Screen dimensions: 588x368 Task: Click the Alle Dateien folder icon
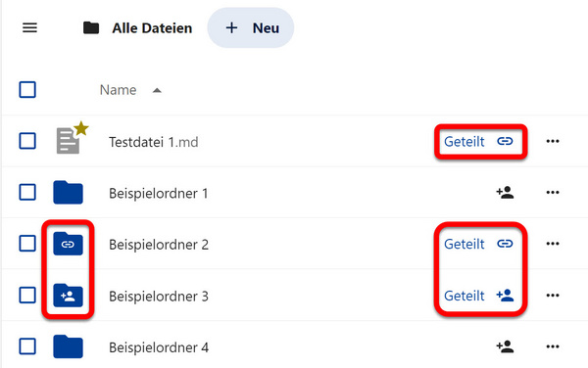[91, 27]
